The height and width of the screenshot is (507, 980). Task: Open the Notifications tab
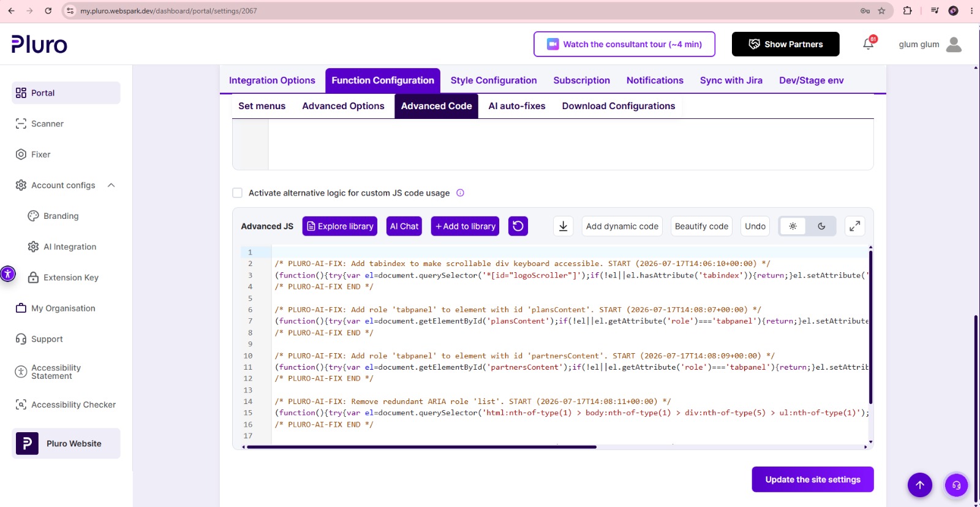pos(655,80)
